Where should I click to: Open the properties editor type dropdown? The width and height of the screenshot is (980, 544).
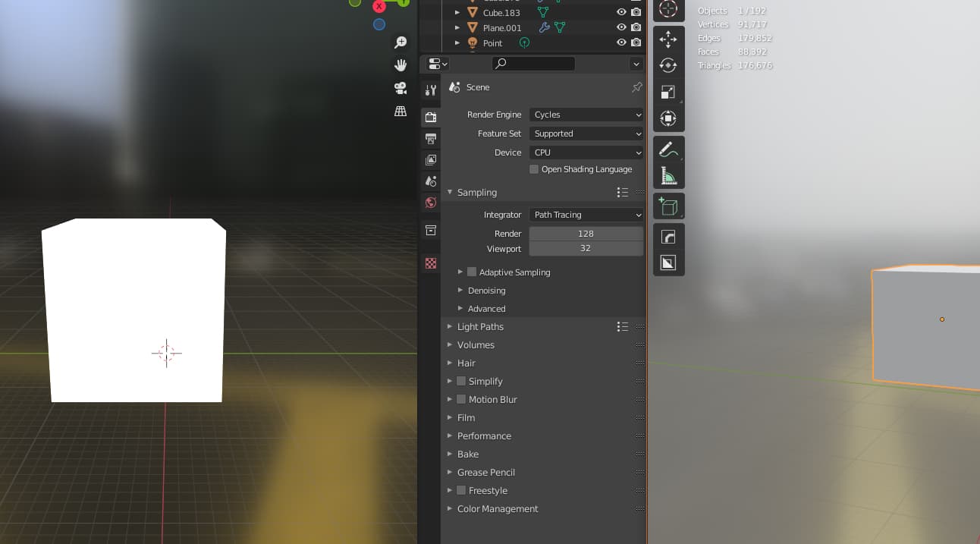[438, 64]
